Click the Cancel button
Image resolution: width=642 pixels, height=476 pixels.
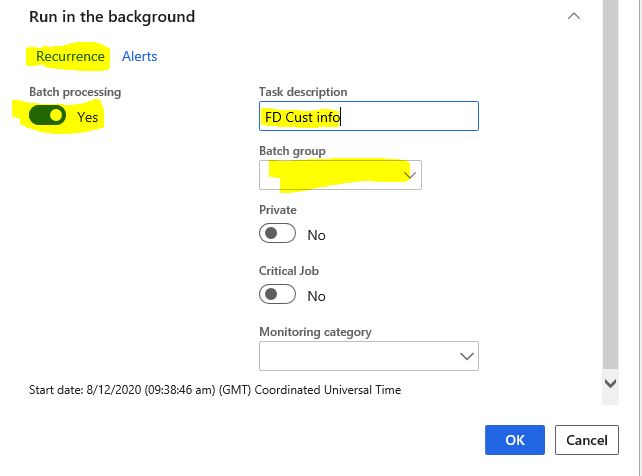(587, 440)
